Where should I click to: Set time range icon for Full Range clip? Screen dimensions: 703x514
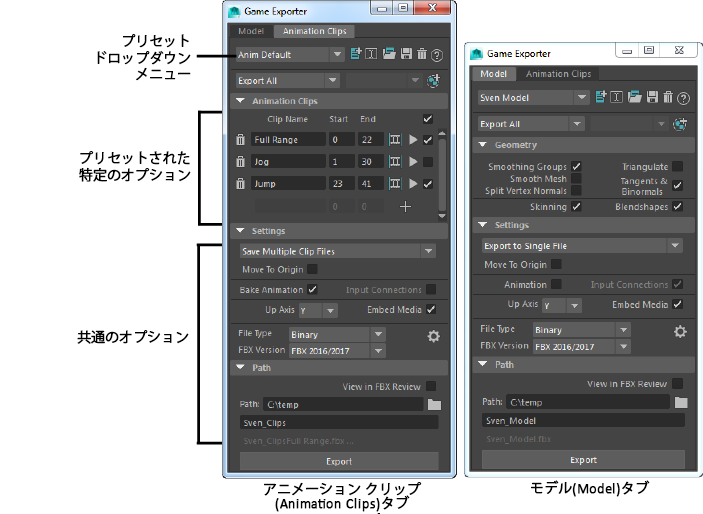pos(395,139)
